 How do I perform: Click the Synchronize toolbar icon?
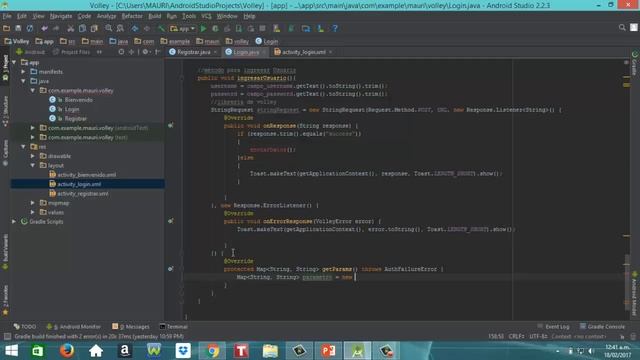coord(30,29)
